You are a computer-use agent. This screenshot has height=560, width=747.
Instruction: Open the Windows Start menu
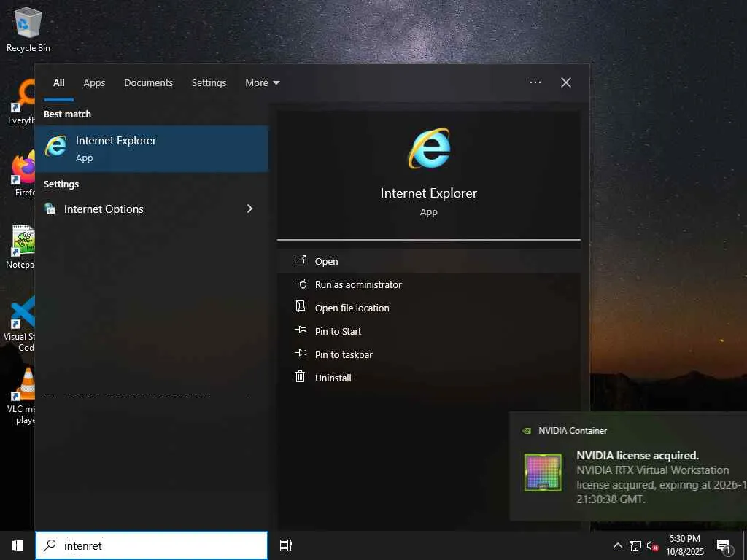click(x=18, y=545)
